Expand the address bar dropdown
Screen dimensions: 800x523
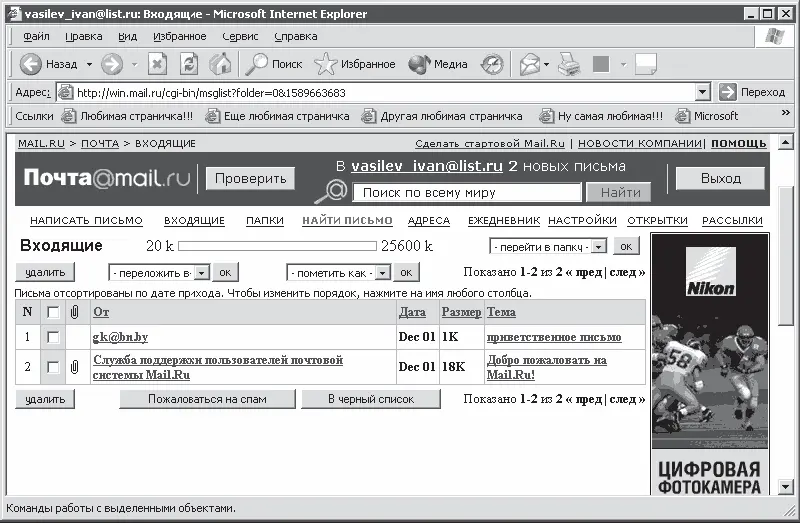703,92
